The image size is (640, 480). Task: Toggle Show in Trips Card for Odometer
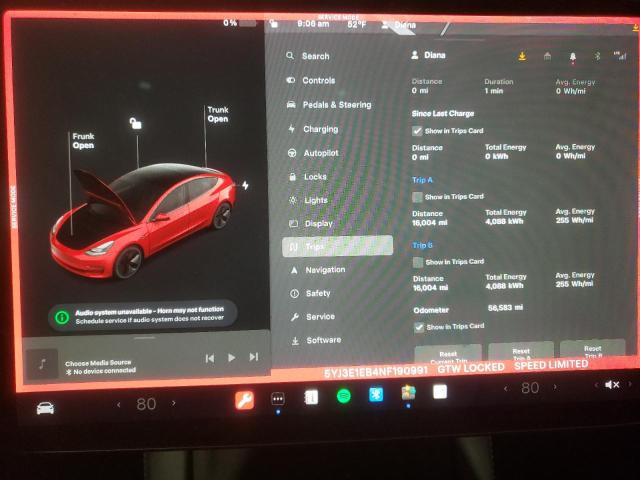(419, 327)
